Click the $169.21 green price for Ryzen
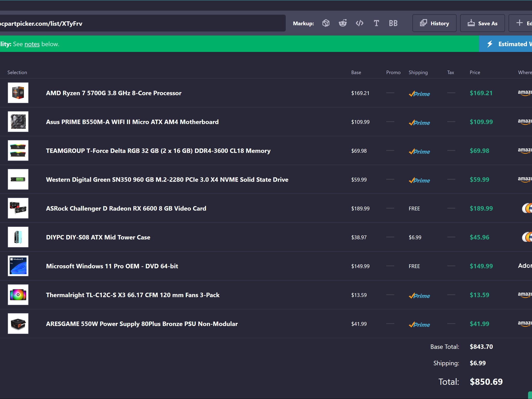Viewport: 532px width, 399px height. [481, 93]
